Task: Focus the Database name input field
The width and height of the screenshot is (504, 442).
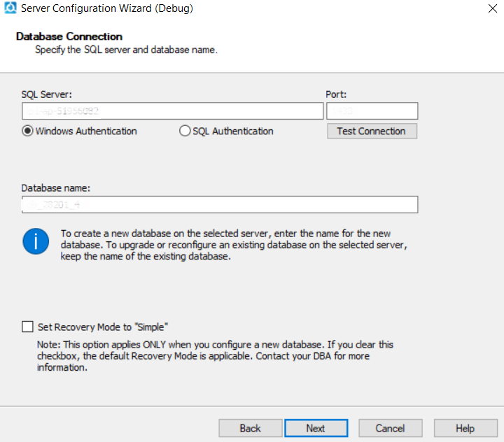Action: click(x=219, y=204)
